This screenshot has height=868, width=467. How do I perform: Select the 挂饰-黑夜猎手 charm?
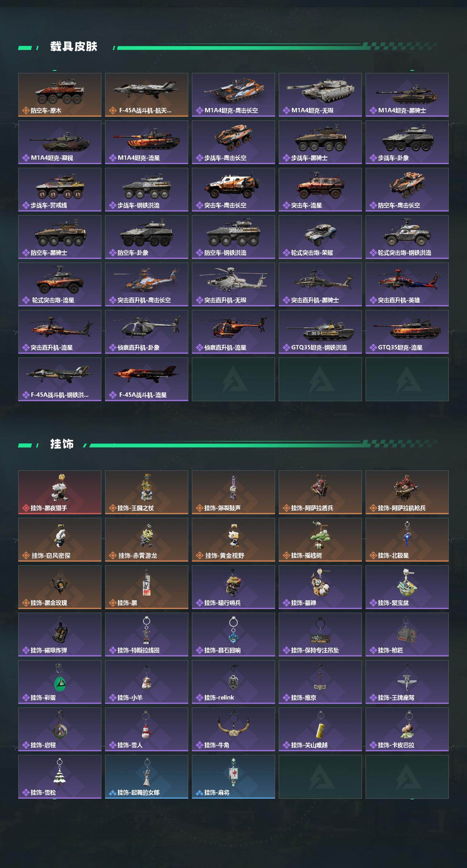tap(60, 492)
